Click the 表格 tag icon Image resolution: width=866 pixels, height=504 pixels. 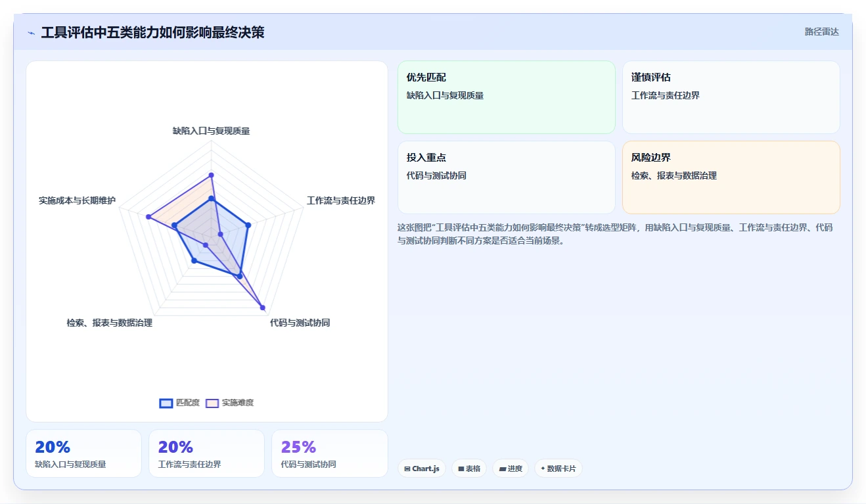coord(461,469)
